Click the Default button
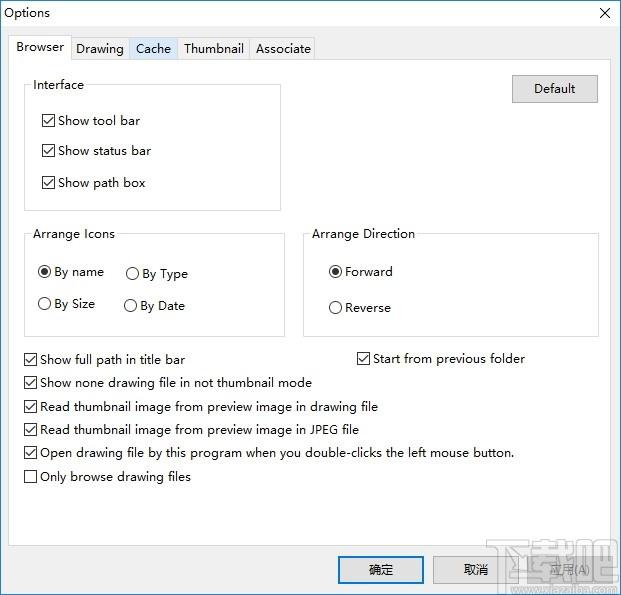 pos(554,89)
